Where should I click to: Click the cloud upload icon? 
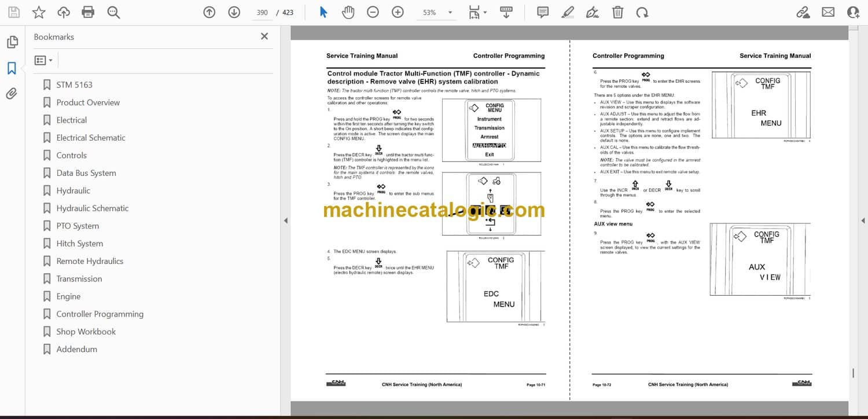click(64, 12)
